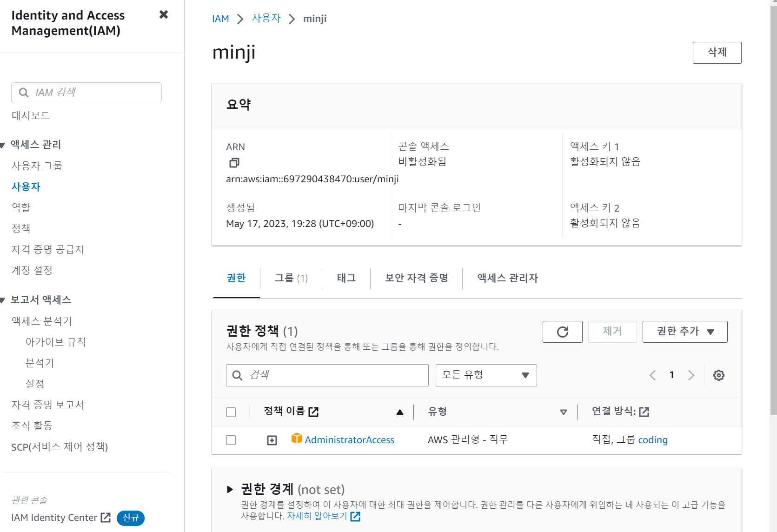
Task: Open 정책 in the sidebar
Action: click(21, 228)
